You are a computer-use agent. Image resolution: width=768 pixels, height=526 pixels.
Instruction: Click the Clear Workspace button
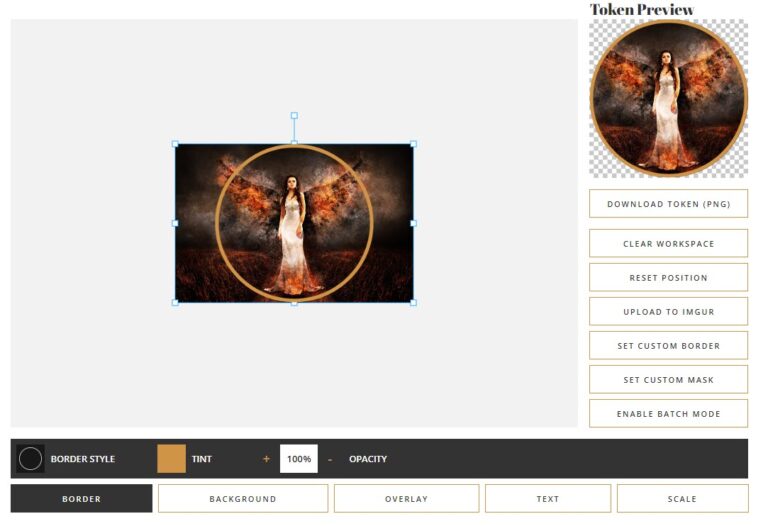point(668,244)
